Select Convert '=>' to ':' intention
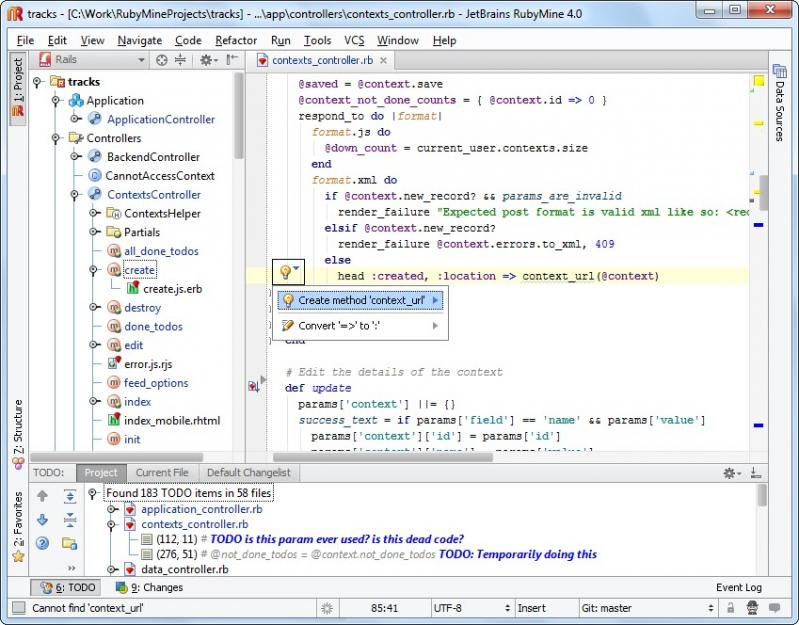The height and width of the screenshot is (625, 799). coord(360,326)
